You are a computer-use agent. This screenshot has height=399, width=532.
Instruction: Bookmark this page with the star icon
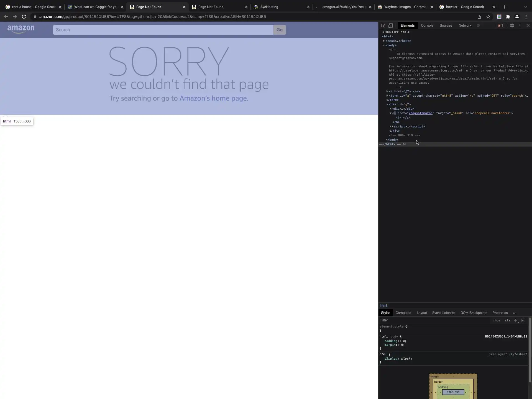click(488, 17)
